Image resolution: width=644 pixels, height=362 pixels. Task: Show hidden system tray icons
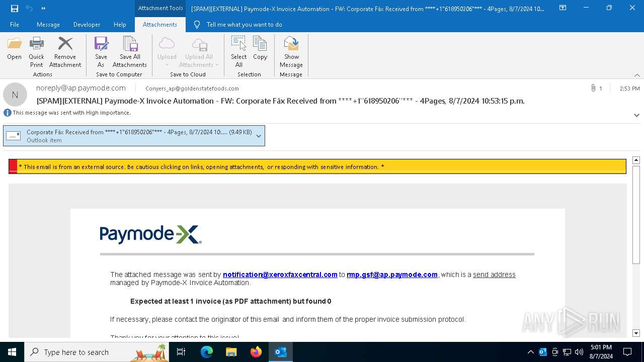point(530,352)
